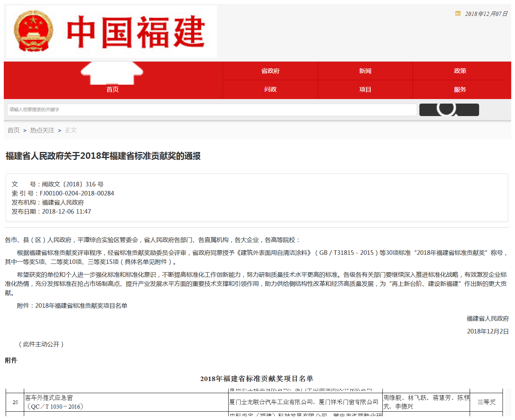Click the 三等奖 table cell
The image size is (515, 420).
pos(486,402)
